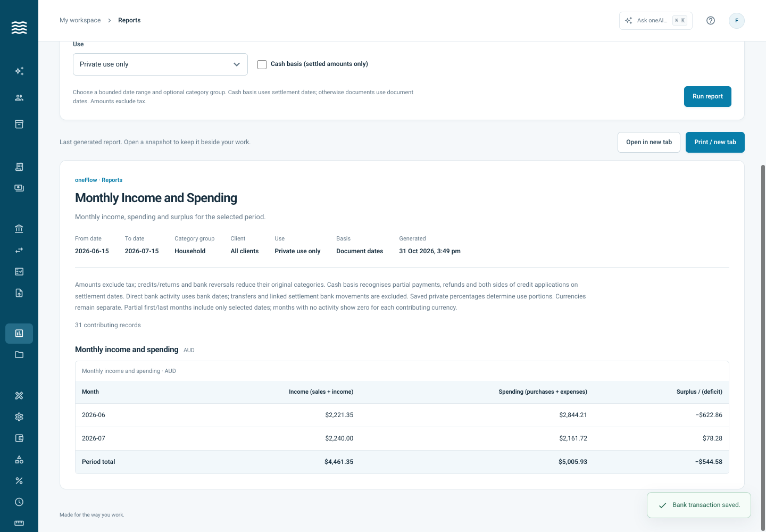Open the pencil-ruler design sidebar icon
Image resolution: width=766 pixels, height=532 pixels.
(x=19, y=395)
